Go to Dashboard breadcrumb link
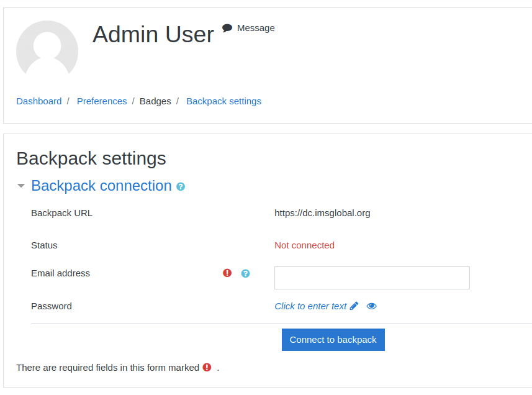 point(39,101)
